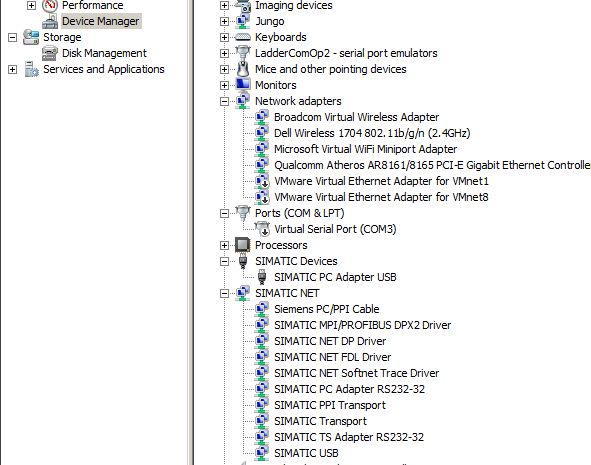Click the Storage icon
This screenshot has height=465, width=591.
(31, 37)
